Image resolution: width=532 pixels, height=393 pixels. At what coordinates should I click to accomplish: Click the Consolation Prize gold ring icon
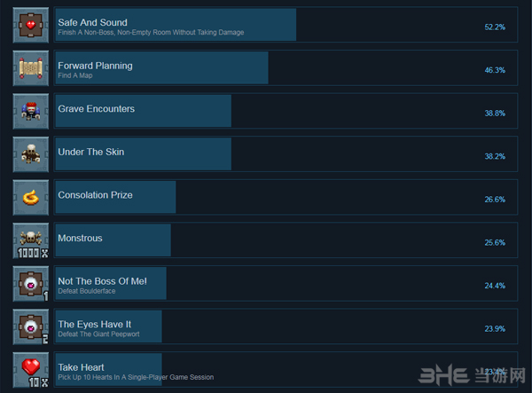(31, 198)
